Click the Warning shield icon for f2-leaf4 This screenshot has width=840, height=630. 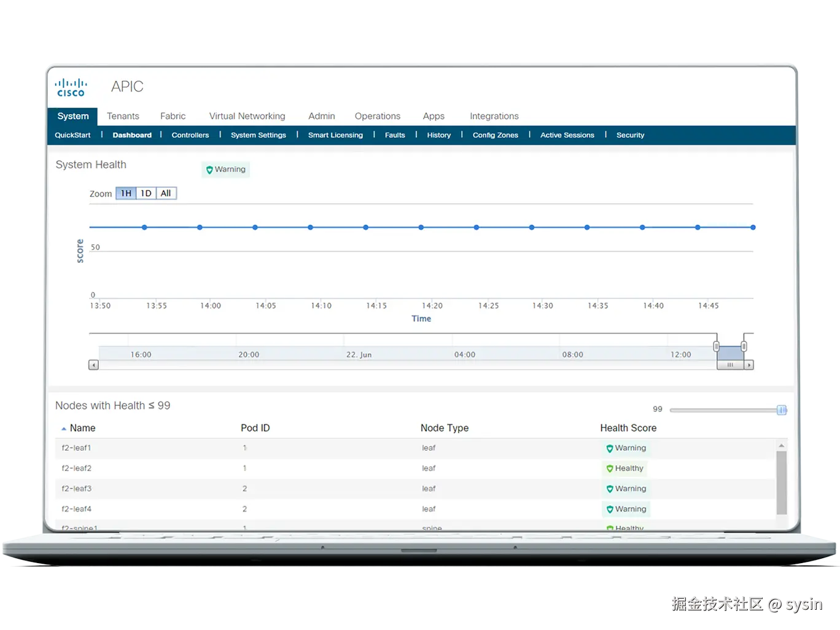609,509
